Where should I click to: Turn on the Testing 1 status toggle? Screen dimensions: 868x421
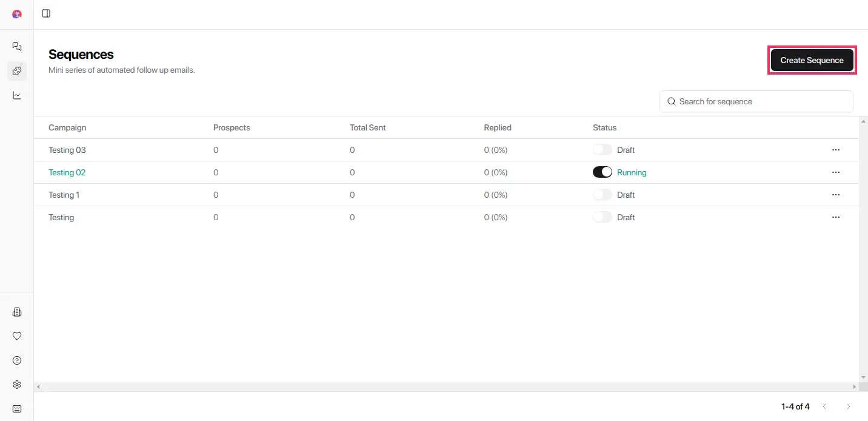pyautogui.click(x=603, y=195)
